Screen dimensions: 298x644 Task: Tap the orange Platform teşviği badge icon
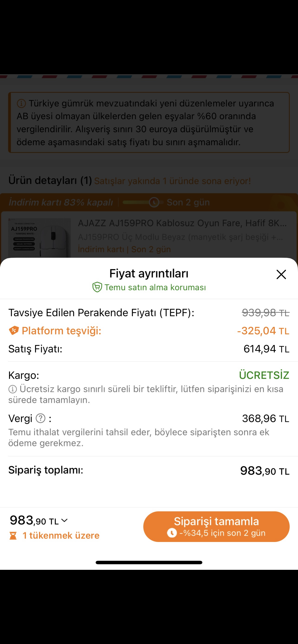click(x=14, y=331)
